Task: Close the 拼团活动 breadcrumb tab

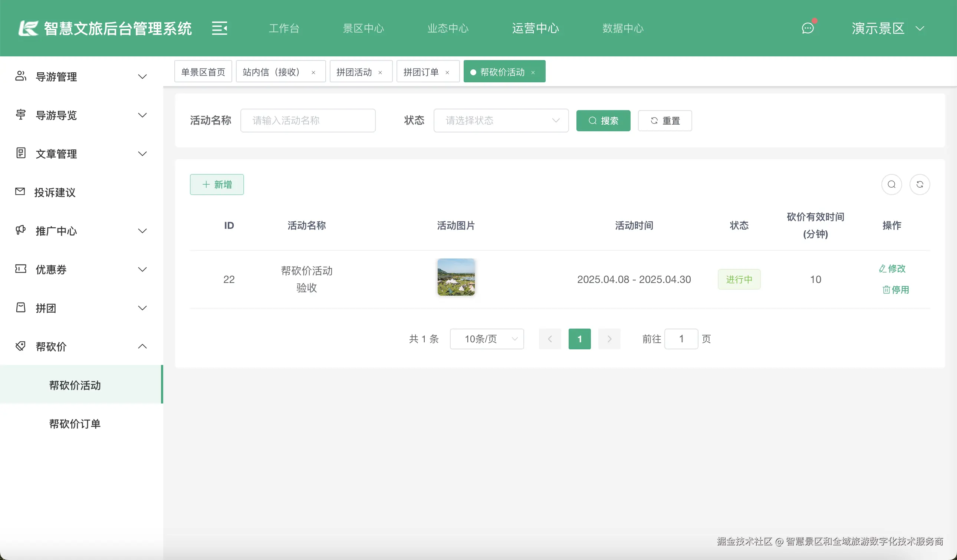Action: pyautogui.click(x=380, y=72)
